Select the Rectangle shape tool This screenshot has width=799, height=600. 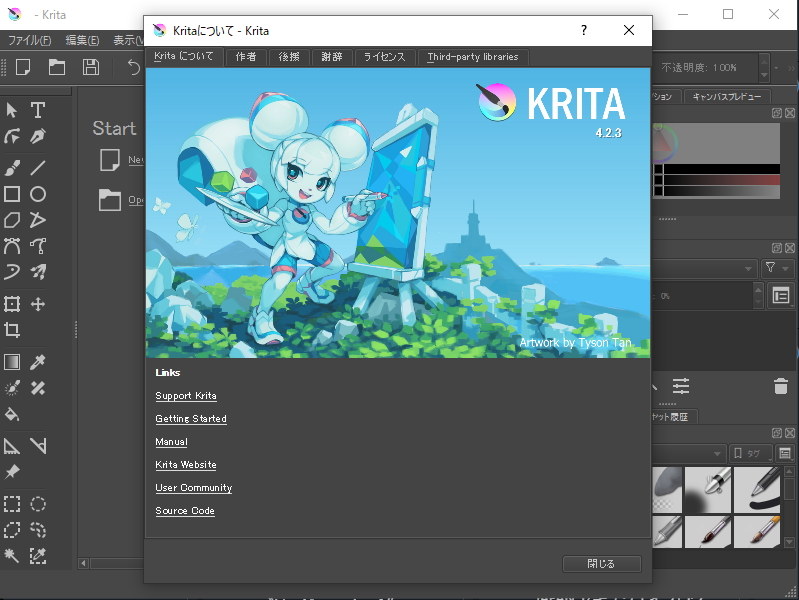tap(12, 194)
